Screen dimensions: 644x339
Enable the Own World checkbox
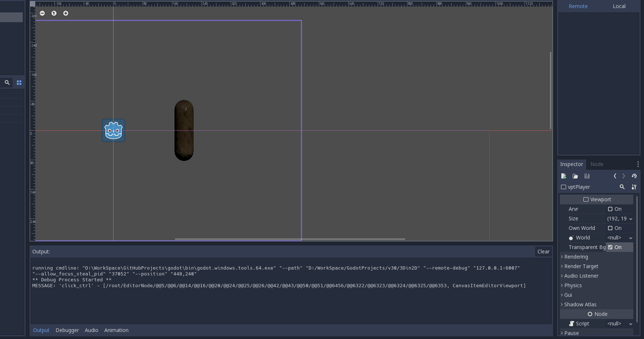pyautogui.click(x=610, y=228)
